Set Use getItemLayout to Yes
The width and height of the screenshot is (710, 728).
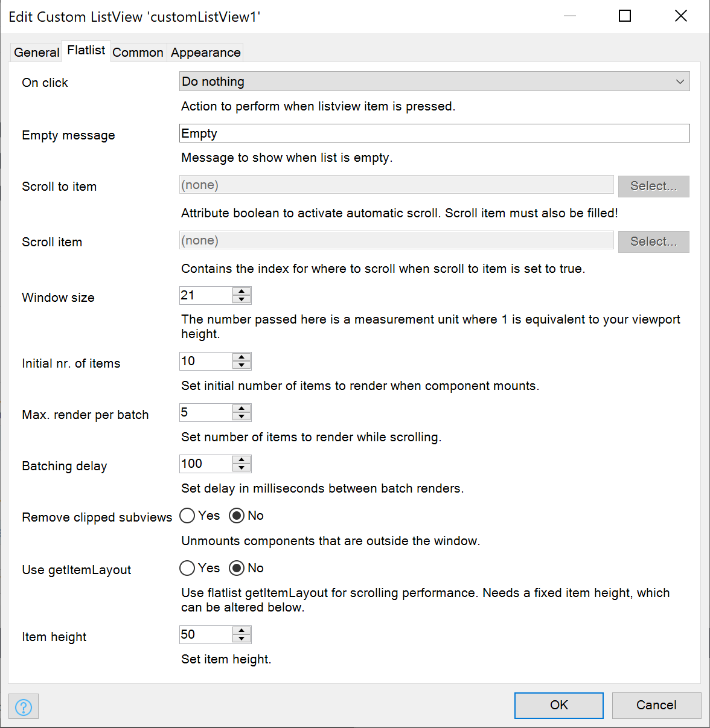(188, 568)
